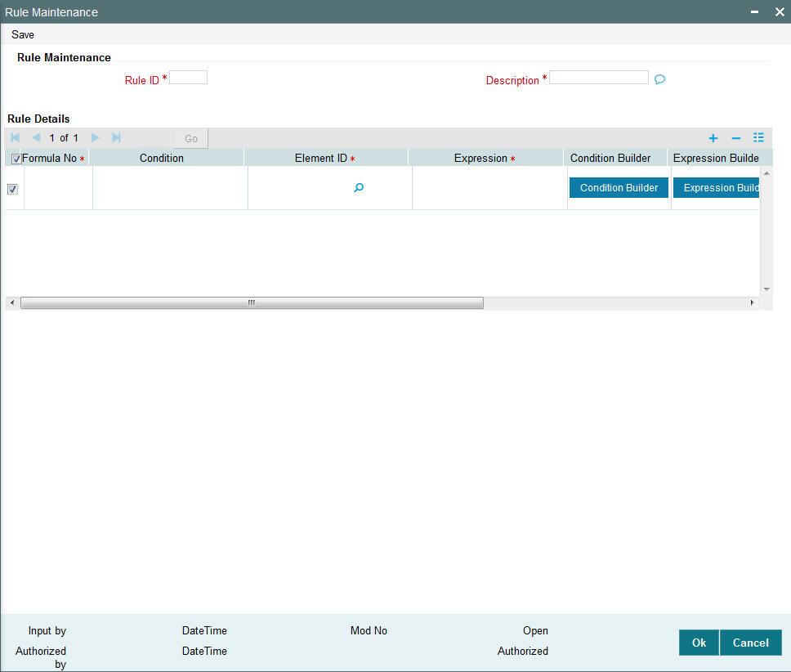
Task: Open single record view icon
Action: pos(758,137)
